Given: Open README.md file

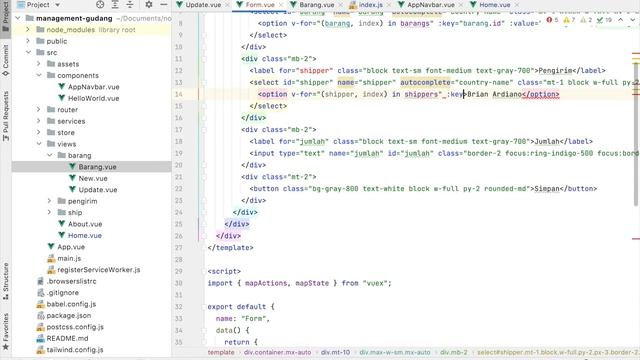Looking at the screenshot, I should pos(67,338).
